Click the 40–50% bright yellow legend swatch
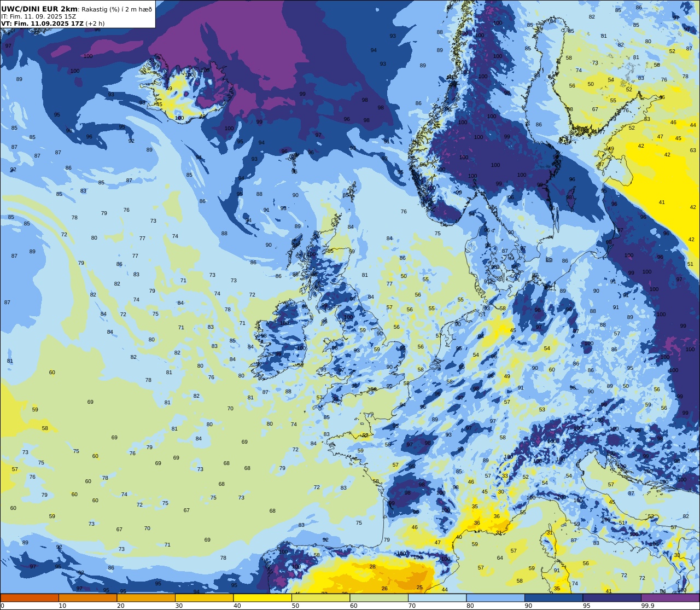 tap(262, 598)
